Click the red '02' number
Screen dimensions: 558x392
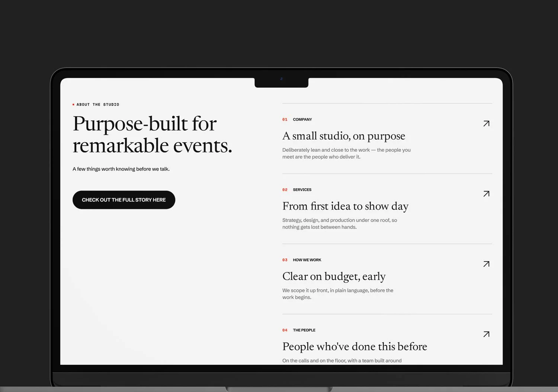285,190
